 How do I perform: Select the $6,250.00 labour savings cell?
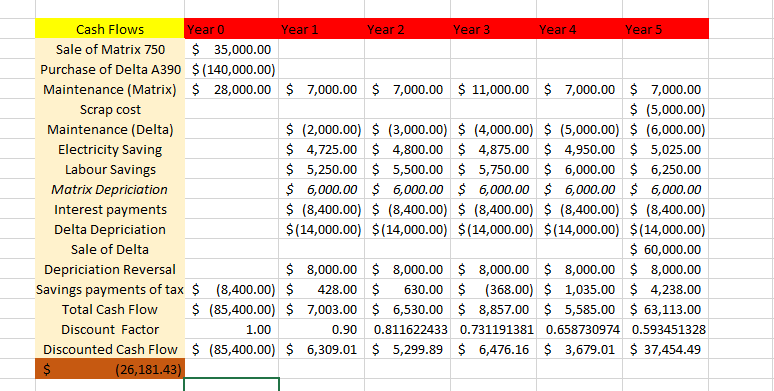(x=666, y=169)
